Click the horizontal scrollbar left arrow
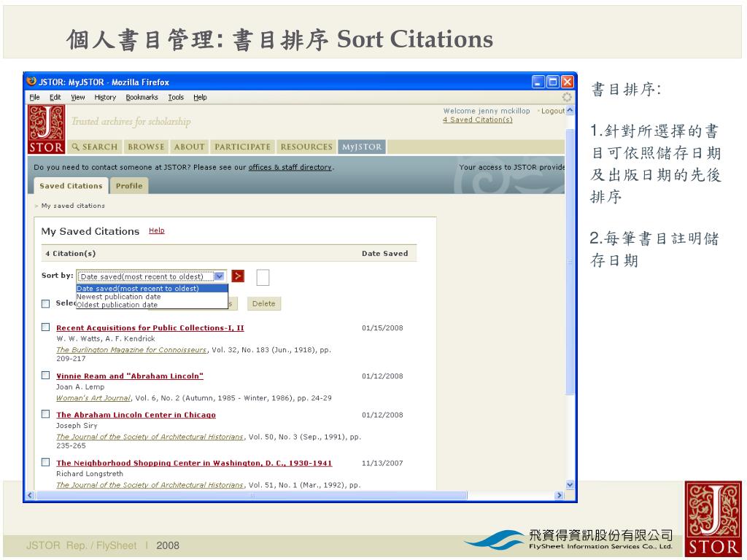This screenshot has height=560, width=747. click(x=30, y=495)
